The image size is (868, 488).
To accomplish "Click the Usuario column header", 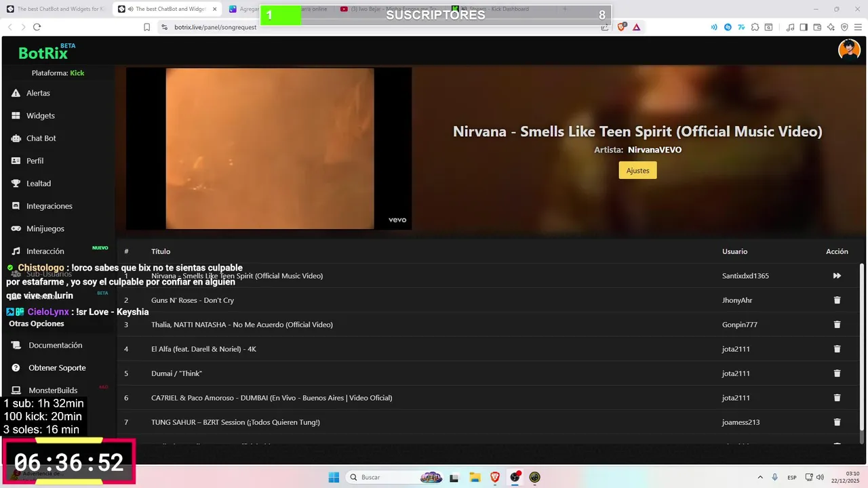I will click(734, 251).
